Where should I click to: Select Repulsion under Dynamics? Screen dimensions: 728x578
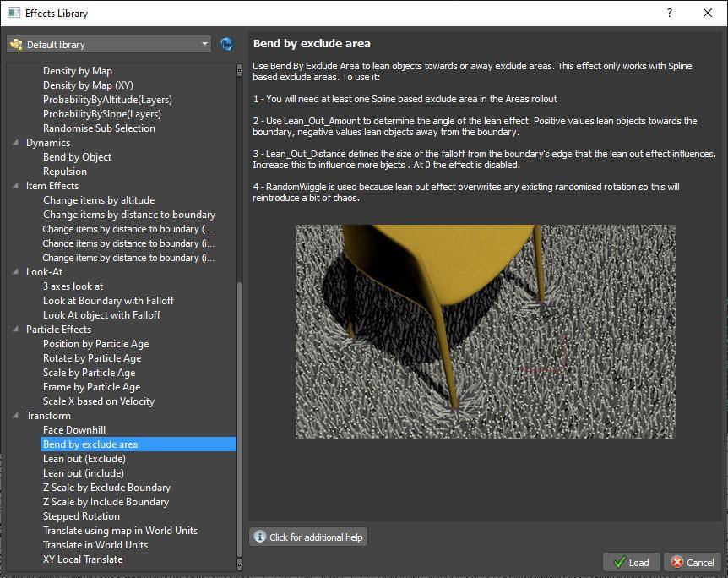65,172
